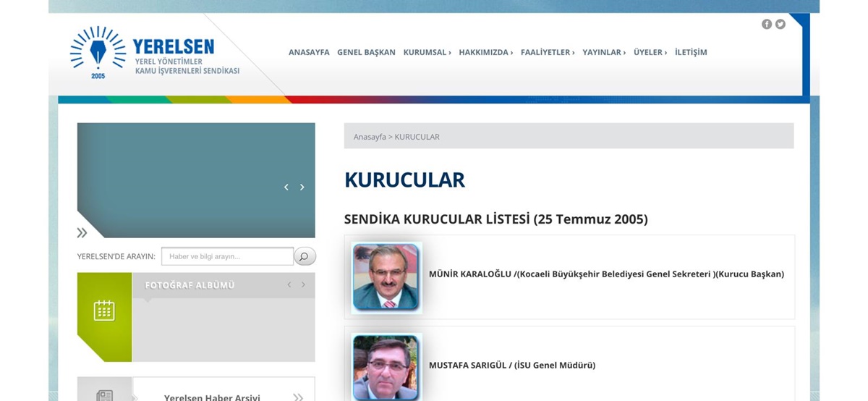The width and height of the screenshot is (868, 401).
Task: Click the calendar icon in photo album
Action: point(104,311)
